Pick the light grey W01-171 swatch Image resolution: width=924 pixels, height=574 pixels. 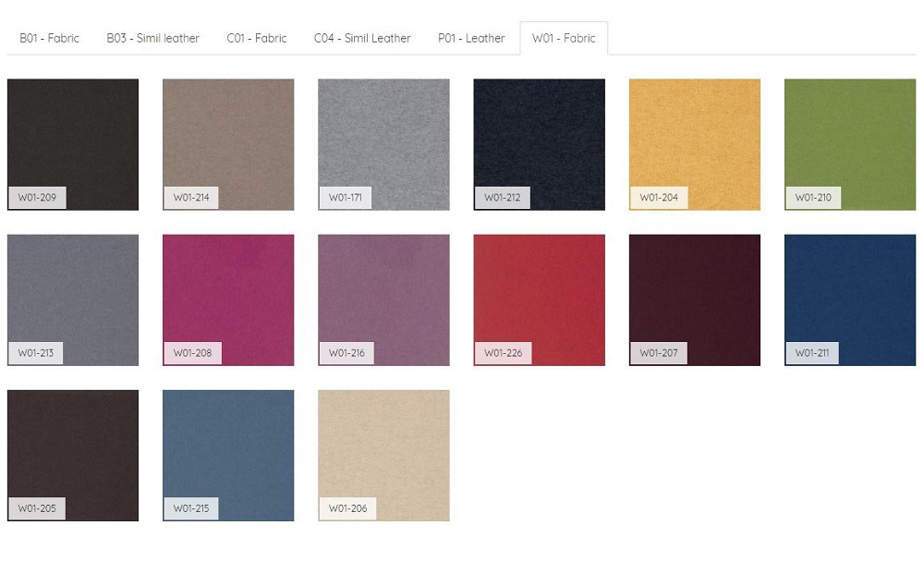(383, 144)
